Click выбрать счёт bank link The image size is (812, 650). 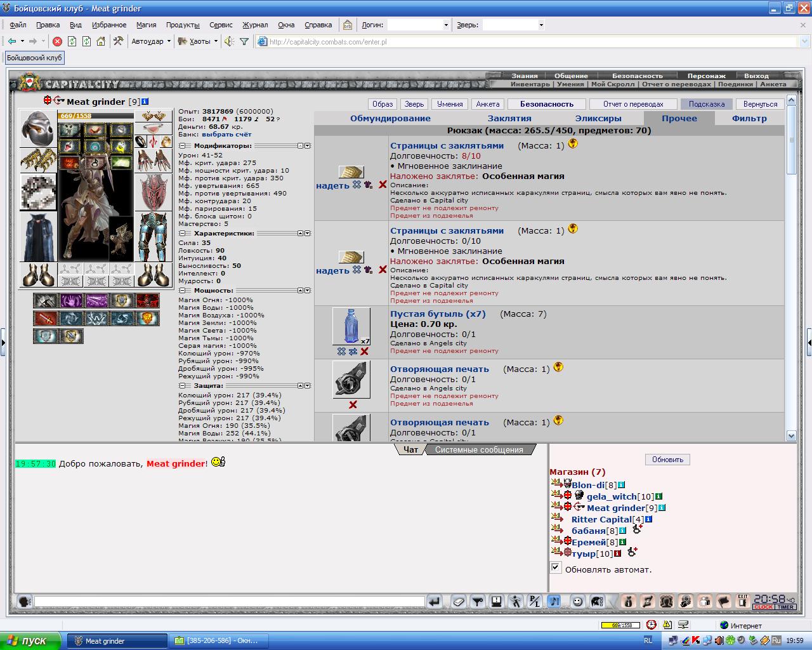point(226,134)
